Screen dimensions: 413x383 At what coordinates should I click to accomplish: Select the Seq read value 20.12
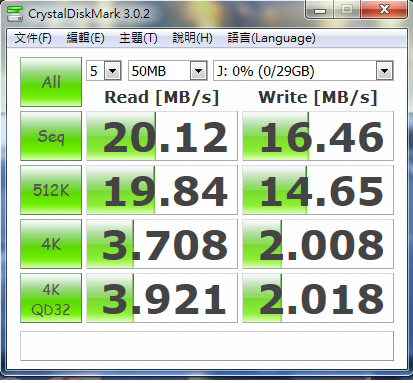tap(162, 136)
